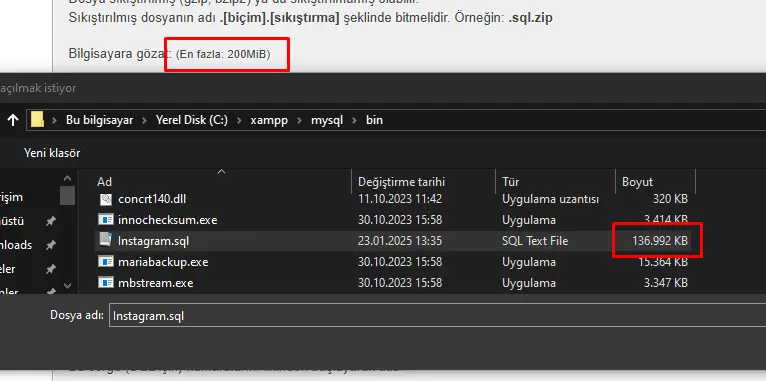Unpin the 'üstü' quick access pin icon
The height and width of the screenshot is (381, 766).
[x=50, y=222]
